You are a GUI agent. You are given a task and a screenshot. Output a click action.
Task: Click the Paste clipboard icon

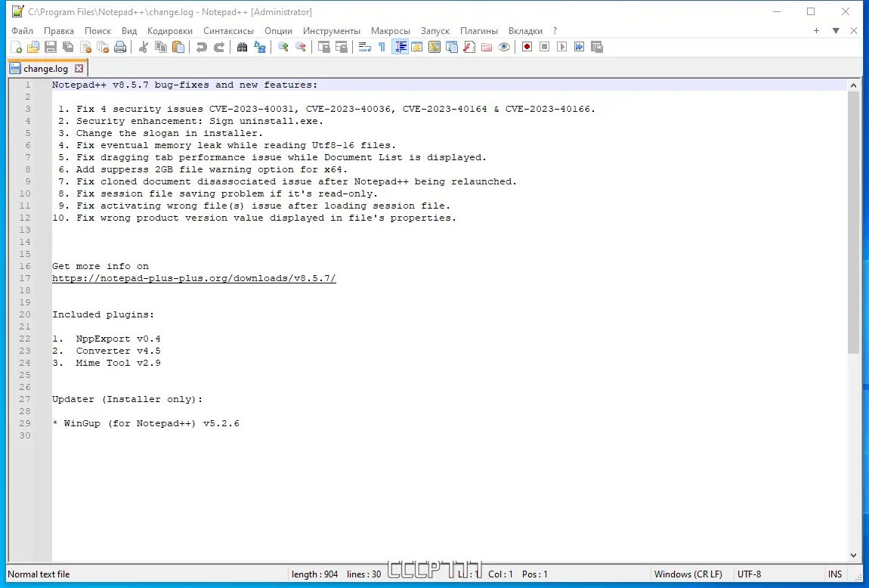[x=178, y=47]
